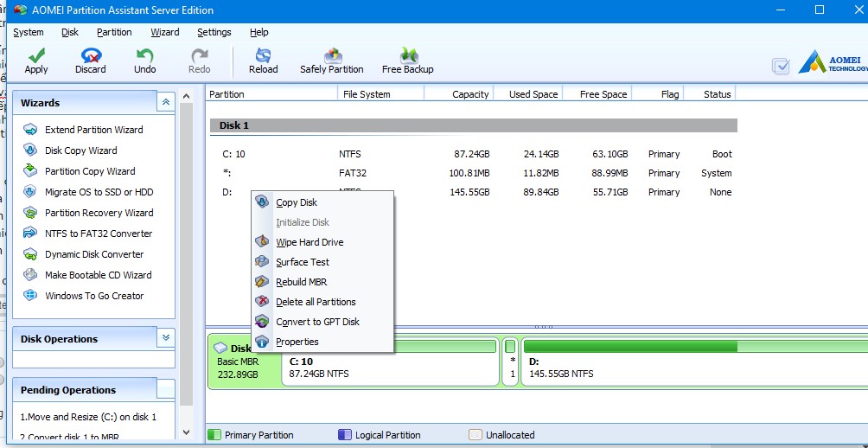Click the Dynamic Disk Converter icon
The image size is (868, 448).
point(30,254)
